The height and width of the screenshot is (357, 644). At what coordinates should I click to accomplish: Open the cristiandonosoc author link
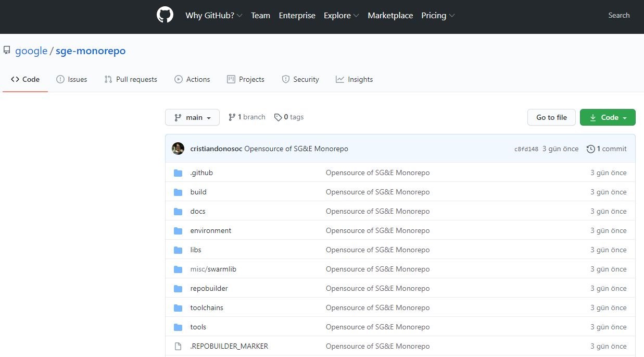pyautogui.click(x=216, y=149)
